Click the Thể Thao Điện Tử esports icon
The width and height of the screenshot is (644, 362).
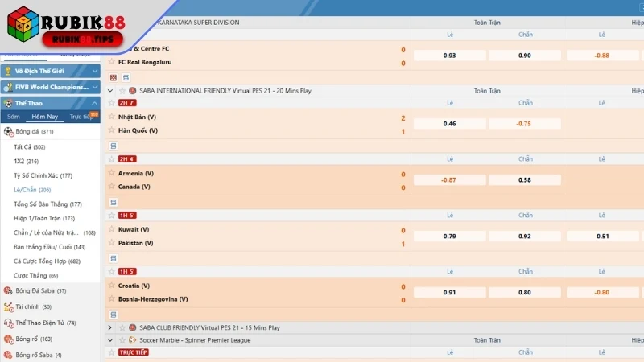point(8,323)
